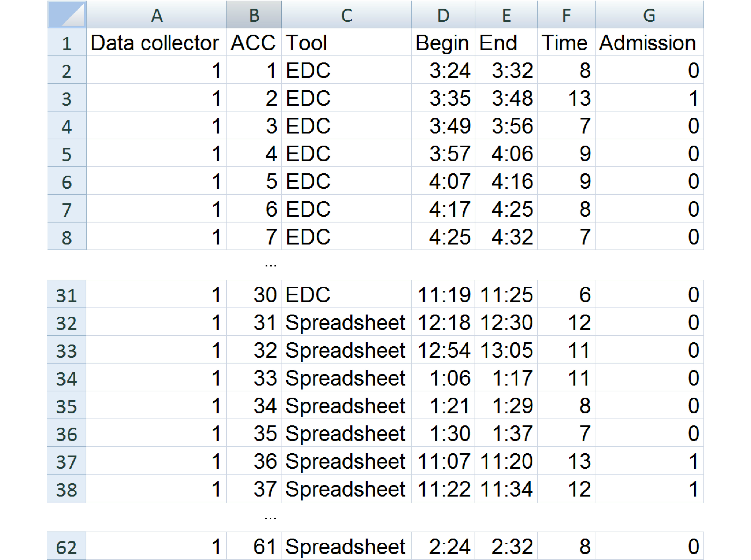Click the 'Data collector' header cell
The width and height of the screenshot is (751, 560).
tap(156, 43)
